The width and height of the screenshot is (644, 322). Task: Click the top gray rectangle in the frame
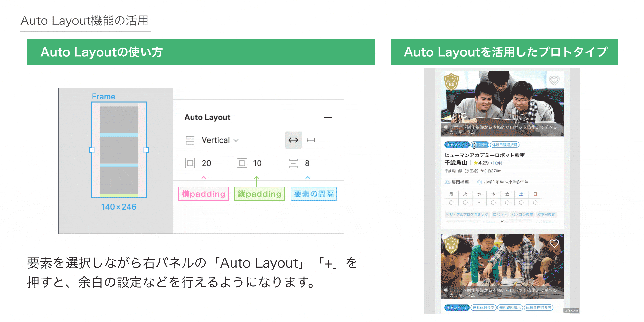(x=119, y=120)
